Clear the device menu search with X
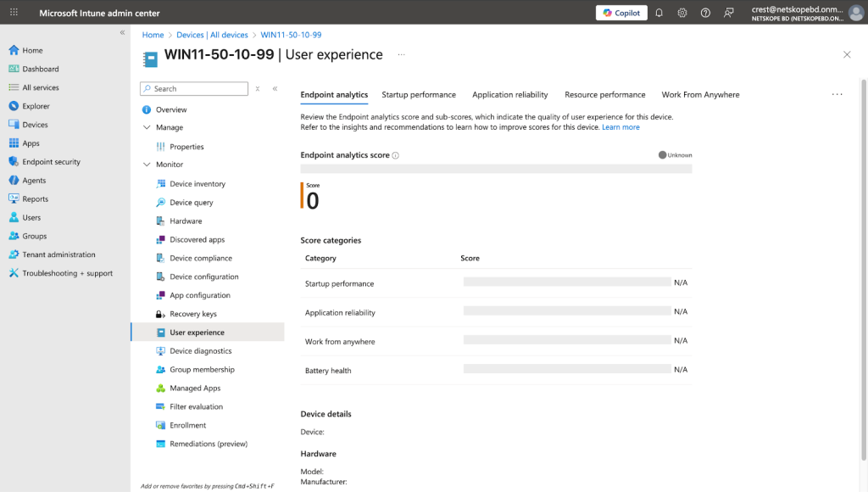The image size is (868, 492). (x=258, y=89)
